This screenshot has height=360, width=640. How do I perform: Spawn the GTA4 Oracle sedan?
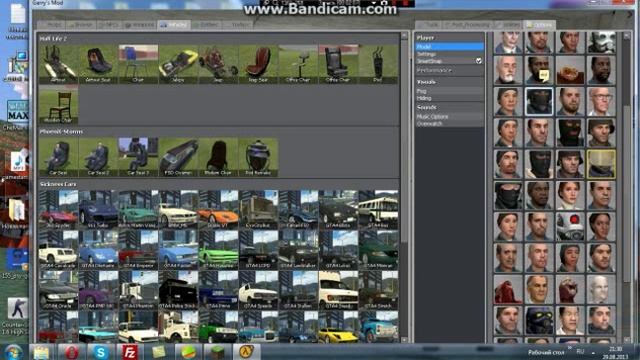58,290
